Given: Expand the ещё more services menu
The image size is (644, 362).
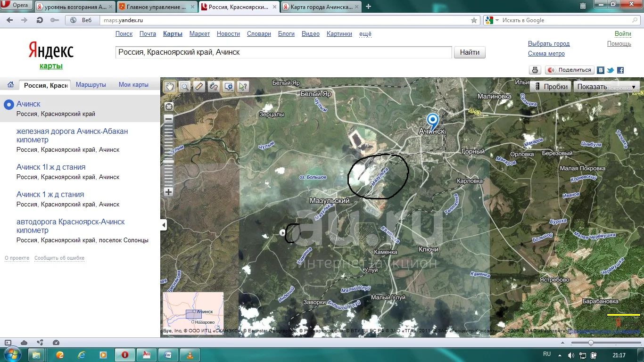Looking at the screenshot, I should pos(365,34).
